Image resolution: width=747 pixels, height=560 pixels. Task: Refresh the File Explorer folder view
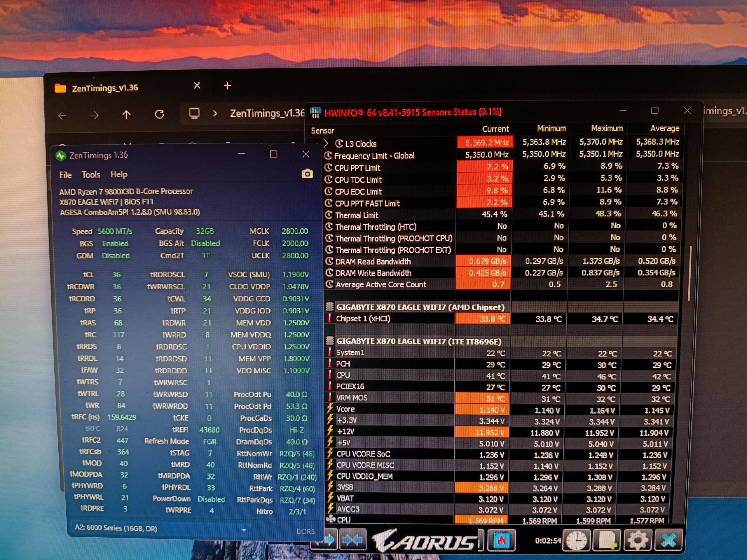click(159, 114)
